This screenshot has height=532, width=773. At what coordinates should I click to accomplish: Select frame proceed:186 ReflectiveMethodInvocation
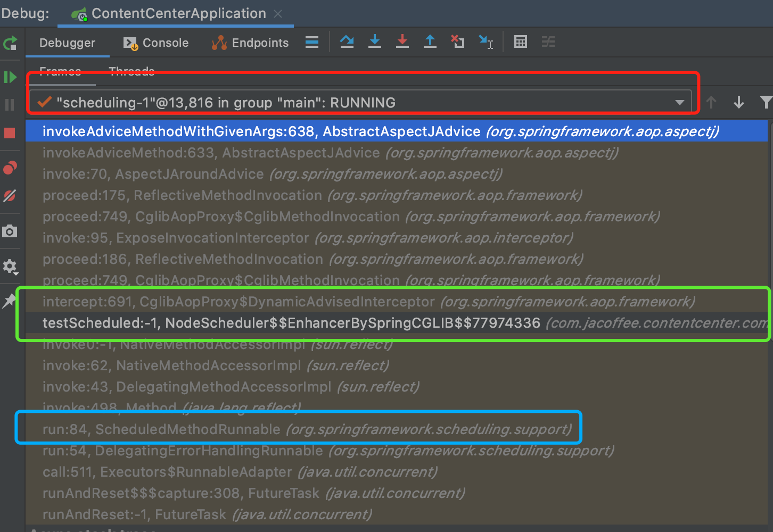tap(397, 259)
